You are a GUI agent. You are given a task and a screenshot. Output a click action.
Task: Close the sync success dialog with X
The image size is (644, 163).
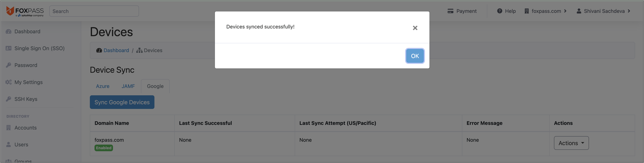click(x=415, y=28)
